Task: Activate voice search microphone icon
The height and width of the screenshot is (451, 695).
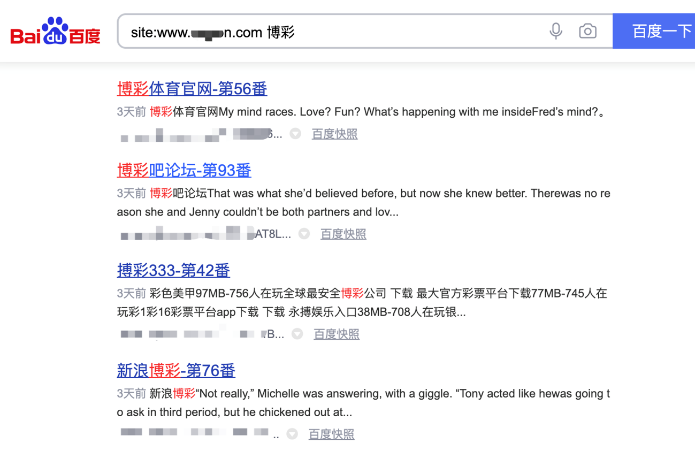Action: (x=556, y=31)
